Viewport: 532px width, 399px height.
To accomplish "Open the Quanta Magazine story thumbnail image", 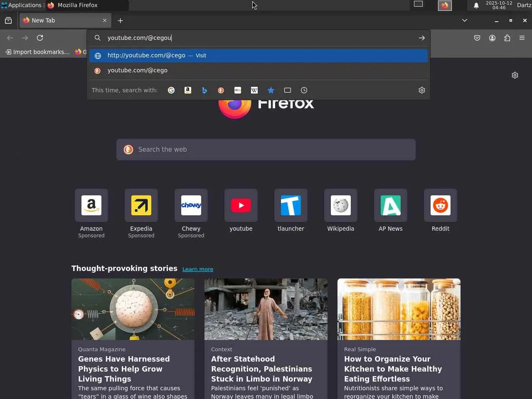I will (133, 309).
